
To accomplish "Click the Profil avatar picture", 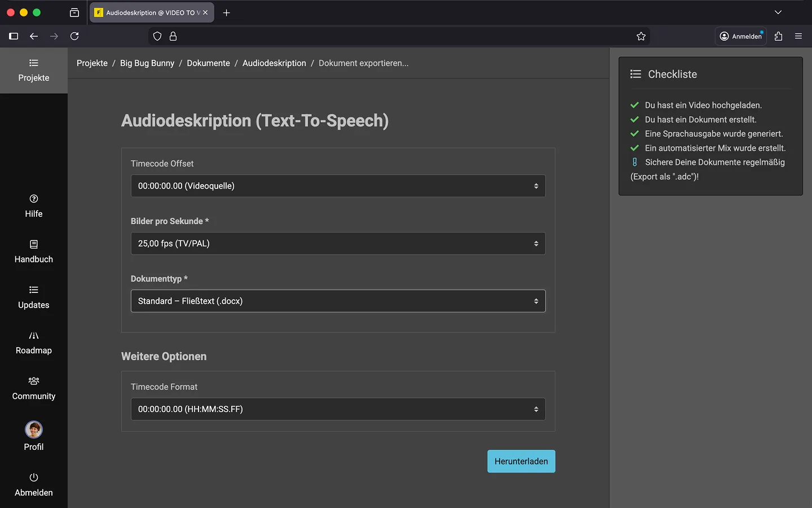I will (x=34, y=430).
